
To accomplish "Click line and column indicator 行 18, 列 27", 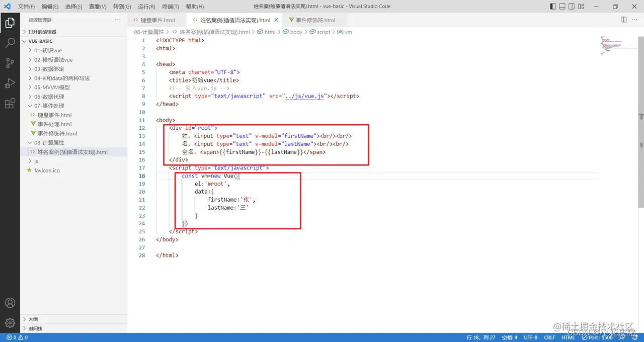I will [x=481, y=337].
